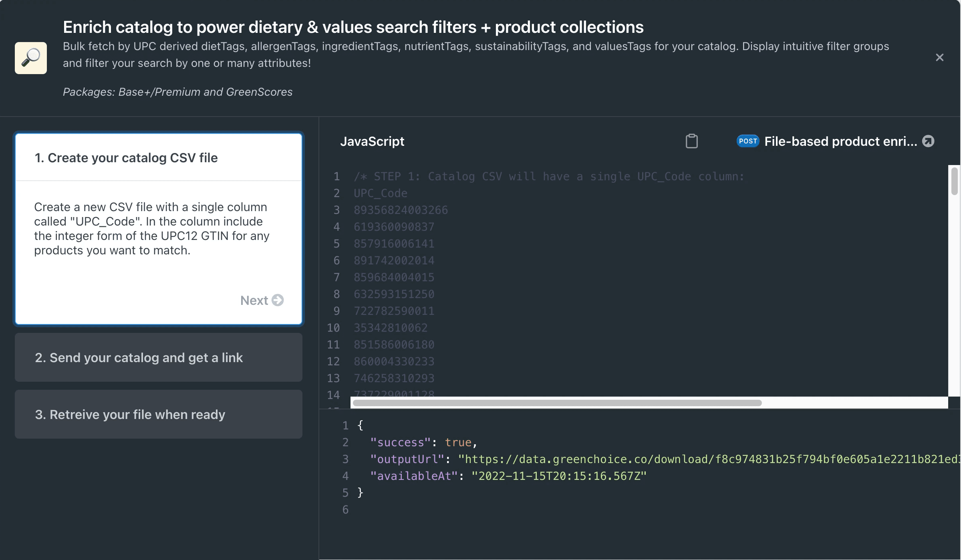
Task: Click the code panel vertical scrollbar thumb
Action: pos(954,181)
